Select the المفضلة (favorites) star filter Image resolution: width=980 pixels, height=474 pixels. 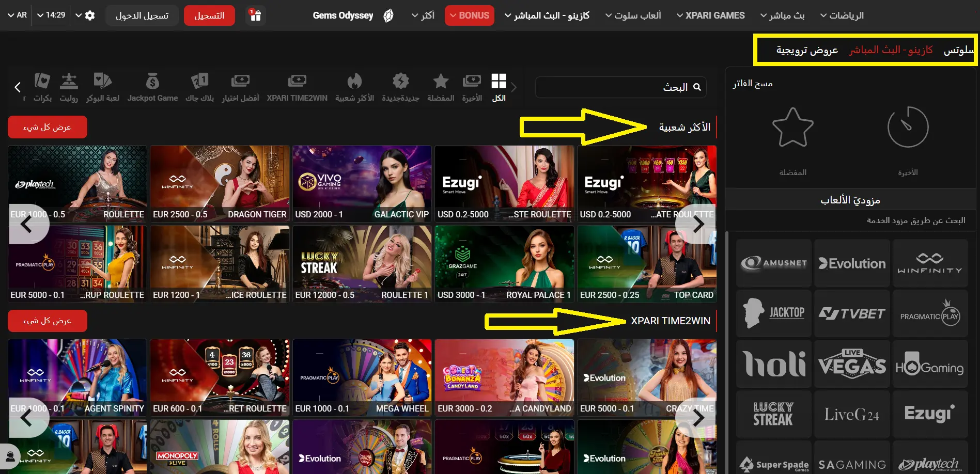pyautogui.click(x=794, y=134)
